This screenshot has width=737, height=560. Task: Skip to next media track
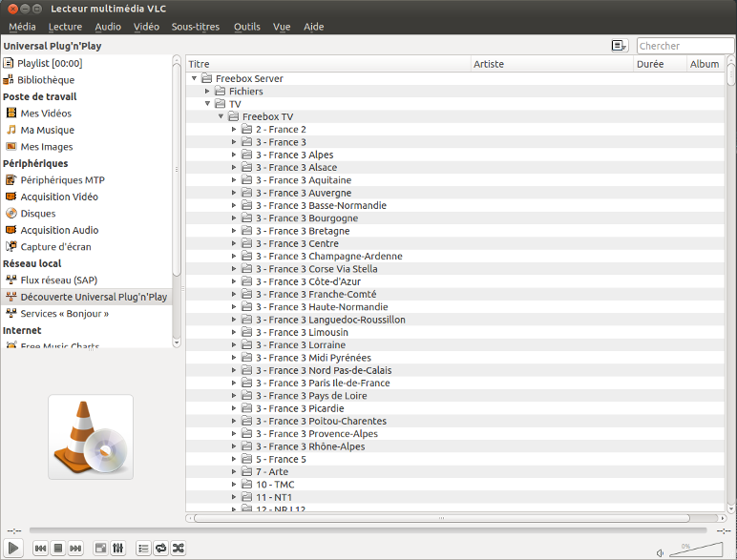(75, 549)
